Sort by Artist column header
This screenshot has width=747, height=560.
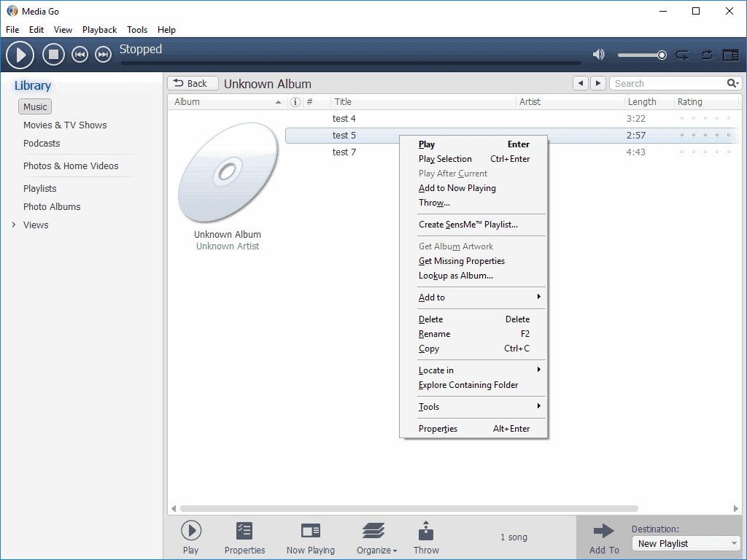[x=570, y=102]
